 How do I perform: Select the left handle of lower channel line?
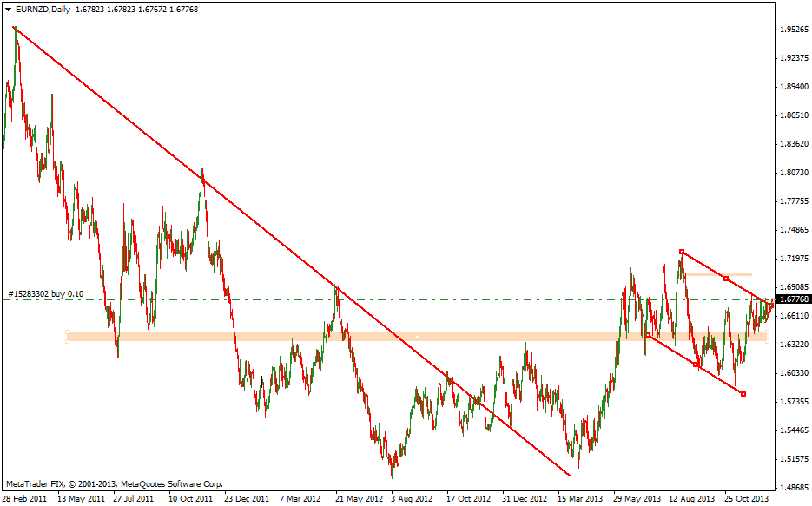pos(648,335)
